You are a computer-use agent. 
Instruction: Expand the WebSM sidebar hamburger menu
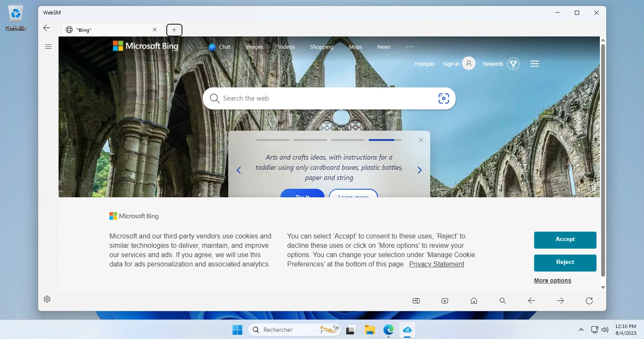pyautogui.click(x=48, y=46)
